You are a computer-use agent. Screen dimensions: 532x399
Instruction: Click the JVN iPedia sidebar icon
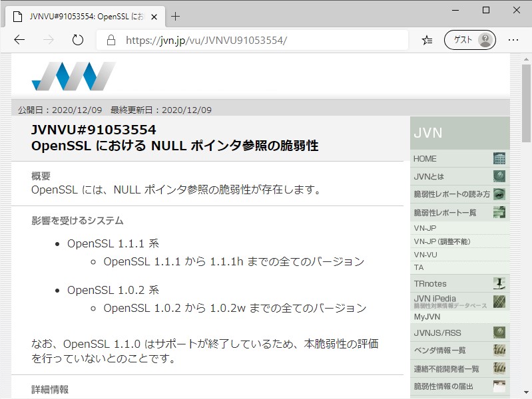point(499,301)
